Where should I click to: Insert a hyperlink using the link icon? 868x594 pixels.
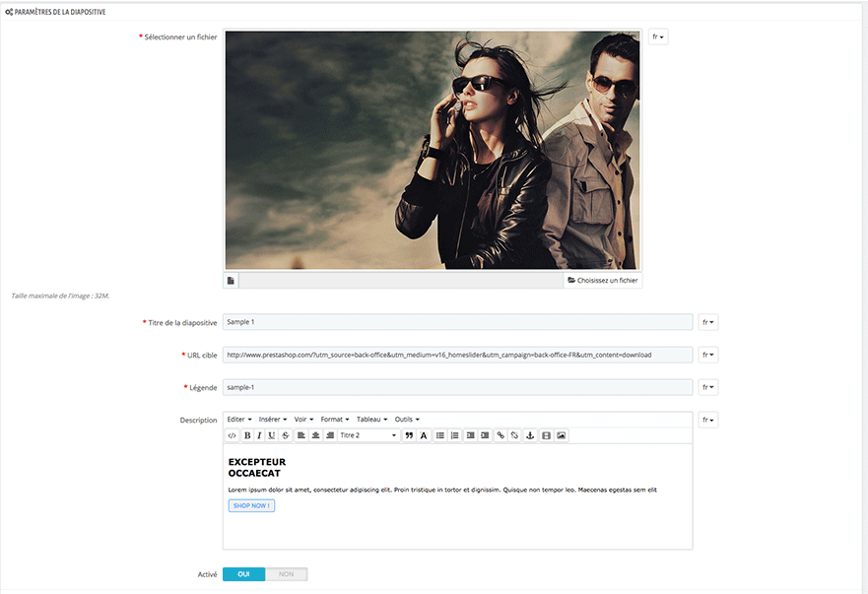tap(501, 435)
